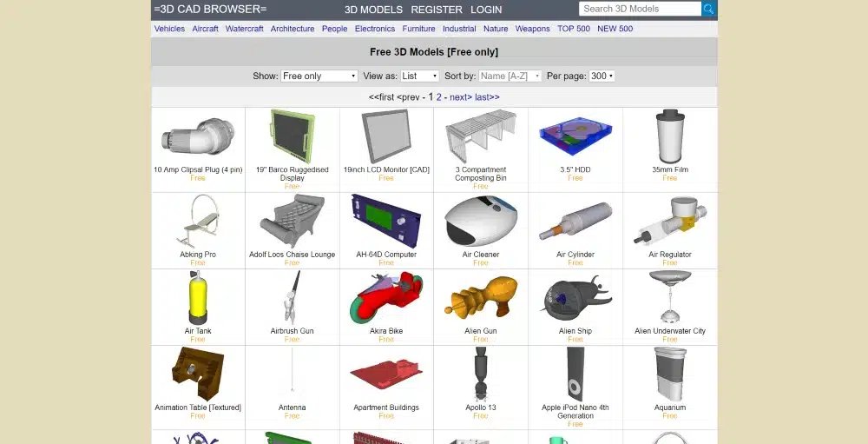This screenshot has height=444, width=868.
Task: Browse the Watercraft category
Action: [x=244, y=29]
